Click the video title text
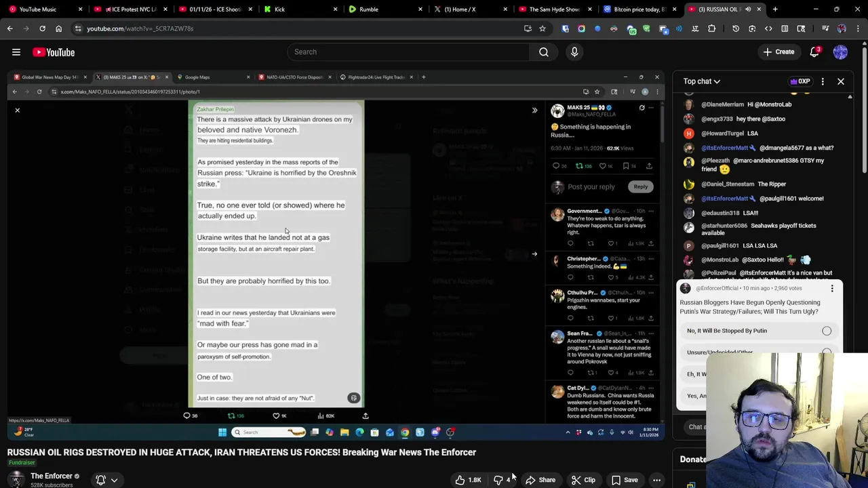Viewport: 868px width, 488px height. pos(241,452)
